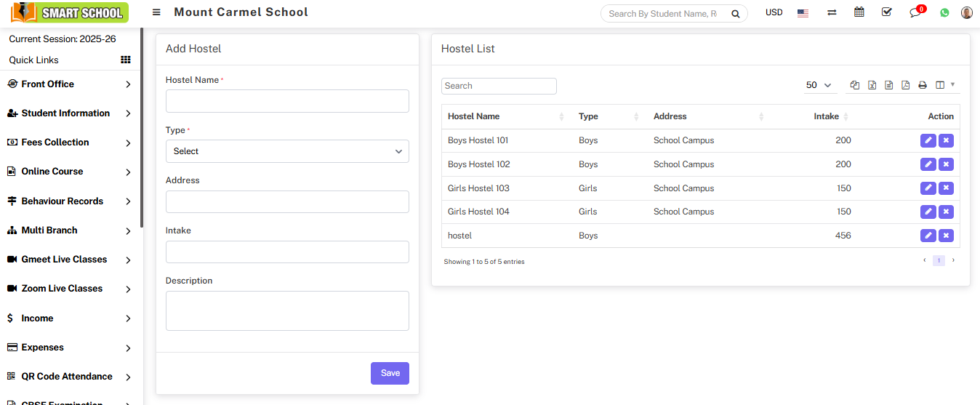Expand Income sidebar section
The image size is (980, 405).
69,318
